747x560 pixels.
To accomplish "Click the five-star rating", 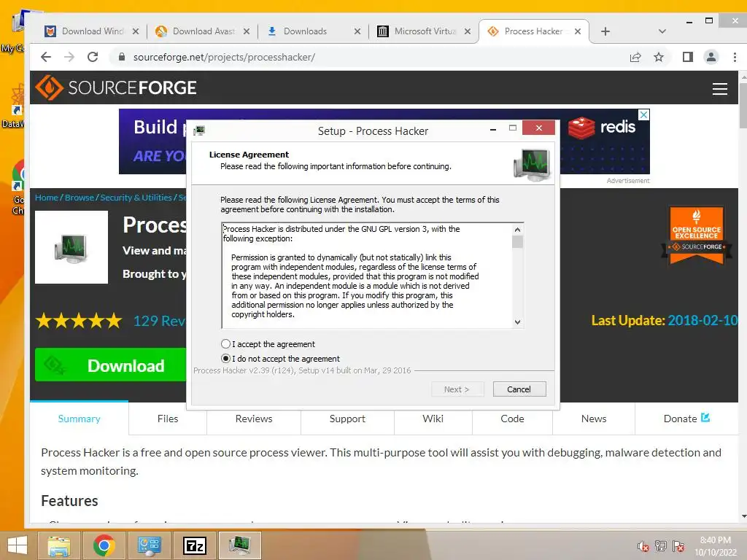I will 79,321.
